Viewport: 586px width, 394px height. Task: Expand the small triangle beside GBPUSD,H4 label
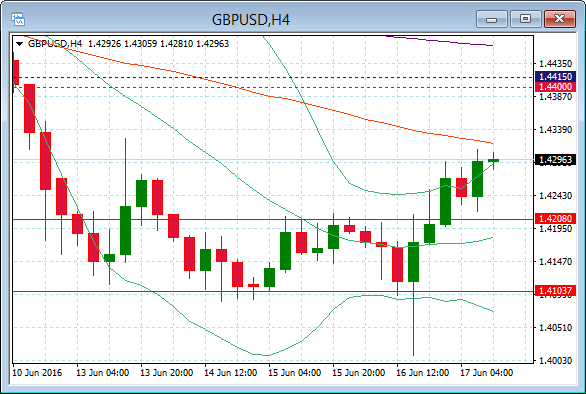tap(20, 44)
